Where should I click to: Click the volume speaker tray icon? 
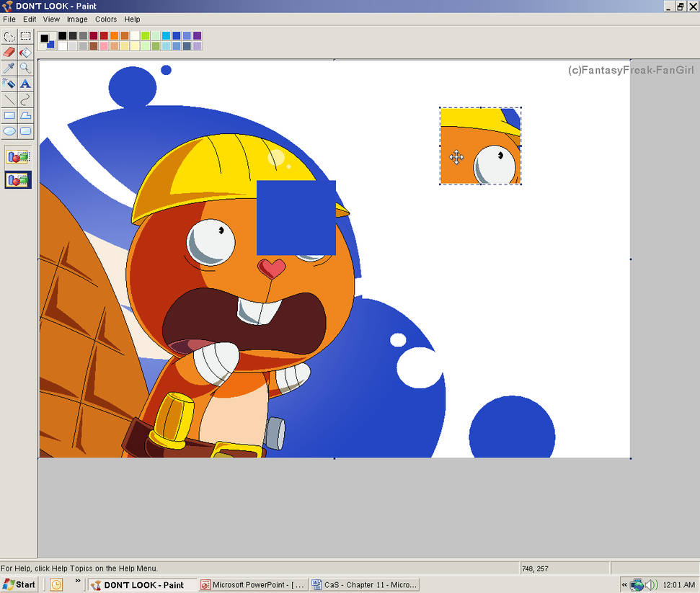[652, 584]
